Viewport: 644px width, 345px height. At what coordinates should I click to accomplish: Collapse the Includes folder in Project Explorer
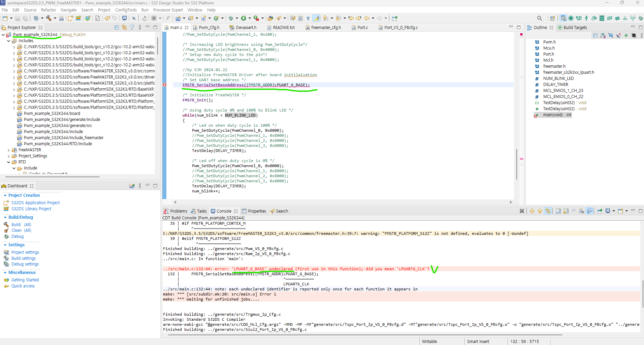coord(8,40)
